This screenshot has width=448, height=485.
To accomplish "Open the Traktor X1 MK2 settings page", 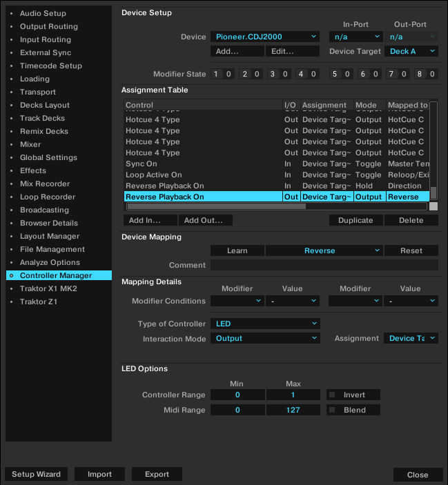I will click(x=48, y=288).
